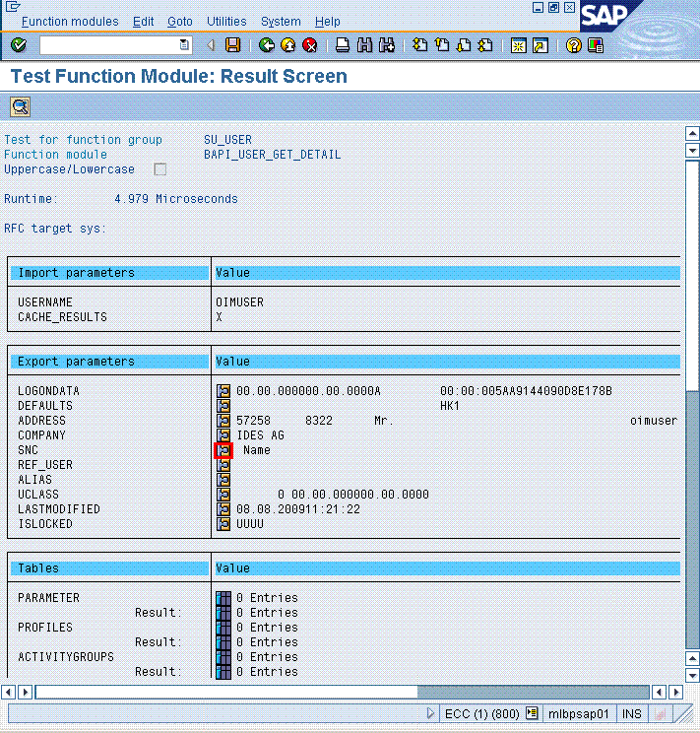700x733 pixels.
Task: Click the Print icon in toolbar
Action: (x=343, y=45)
